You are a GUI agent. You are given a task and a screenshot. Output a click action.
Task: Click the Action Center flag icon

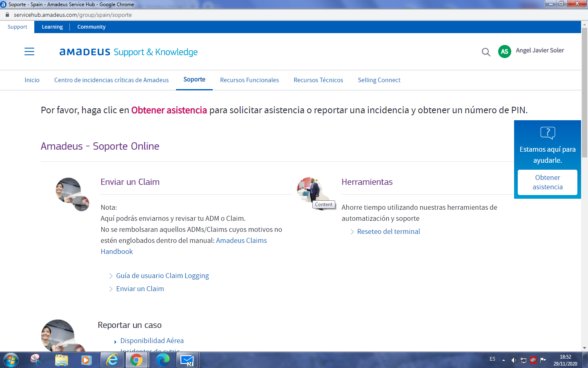[x=543, y=360]
